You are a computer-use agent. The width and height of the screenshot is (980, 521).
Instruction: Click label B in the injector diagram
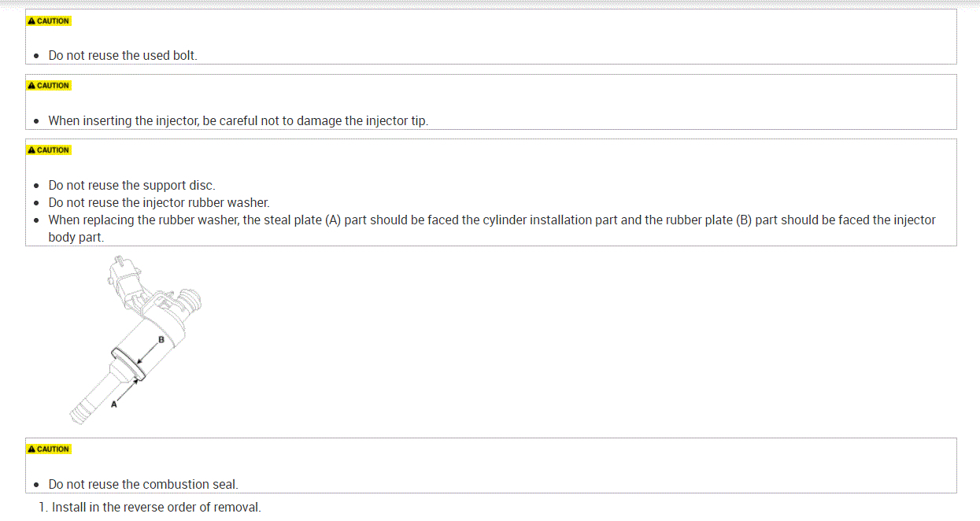tap(161, 340)
